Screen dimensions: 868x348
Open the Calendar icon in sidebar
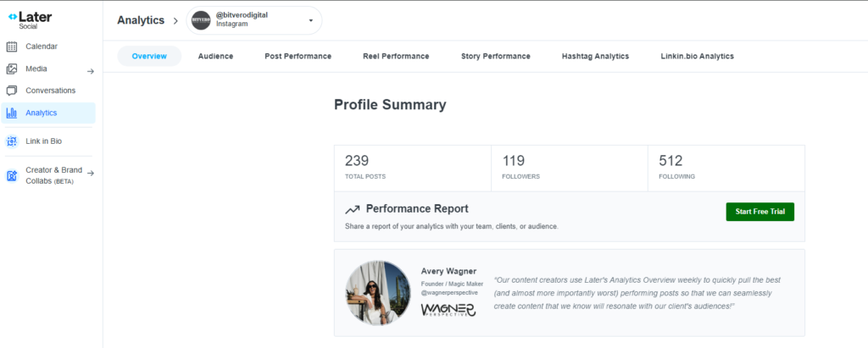click(12, 47)
